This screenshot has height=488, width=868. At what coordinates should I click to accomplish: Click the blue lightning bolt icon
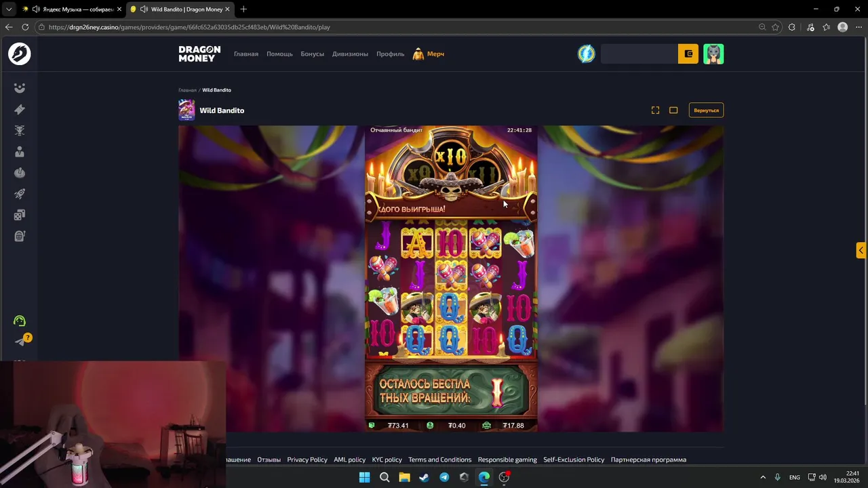587,54
